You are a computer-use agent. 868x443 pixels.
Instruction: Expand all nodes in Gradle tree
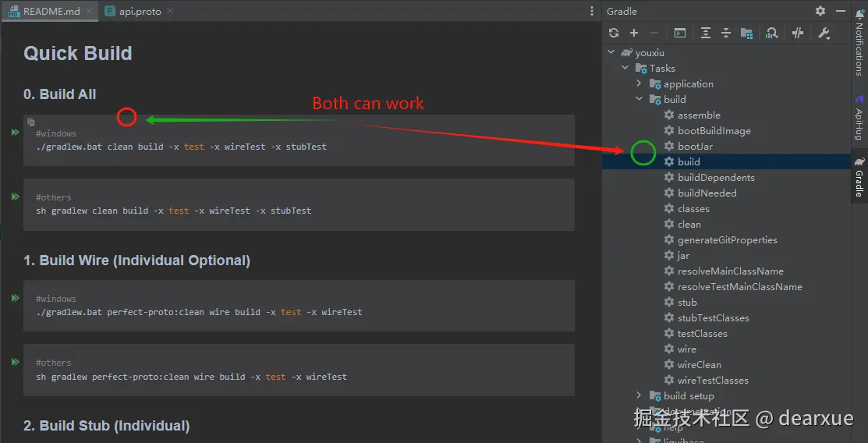coord(705,34)
